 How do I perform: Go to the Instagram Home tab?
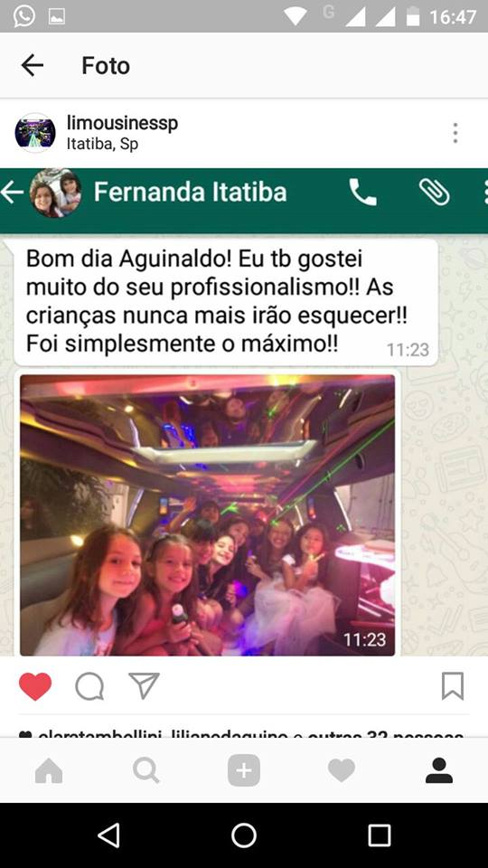[x=49, y=770]
